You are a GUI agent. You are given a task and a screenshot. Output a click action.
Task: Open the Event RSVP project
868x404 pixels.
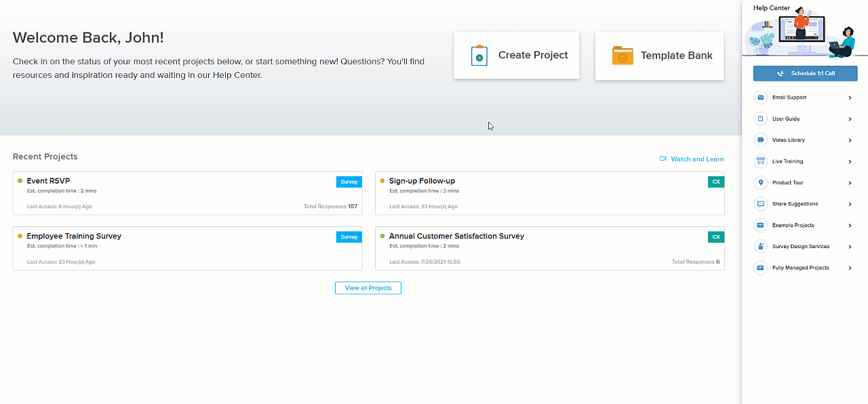[48, 181]
